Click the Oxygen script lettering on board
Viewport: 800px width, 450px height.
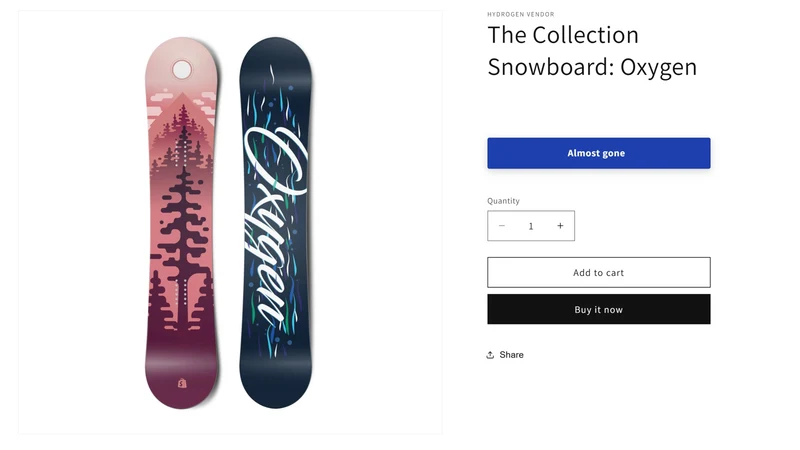pos(276,224)
